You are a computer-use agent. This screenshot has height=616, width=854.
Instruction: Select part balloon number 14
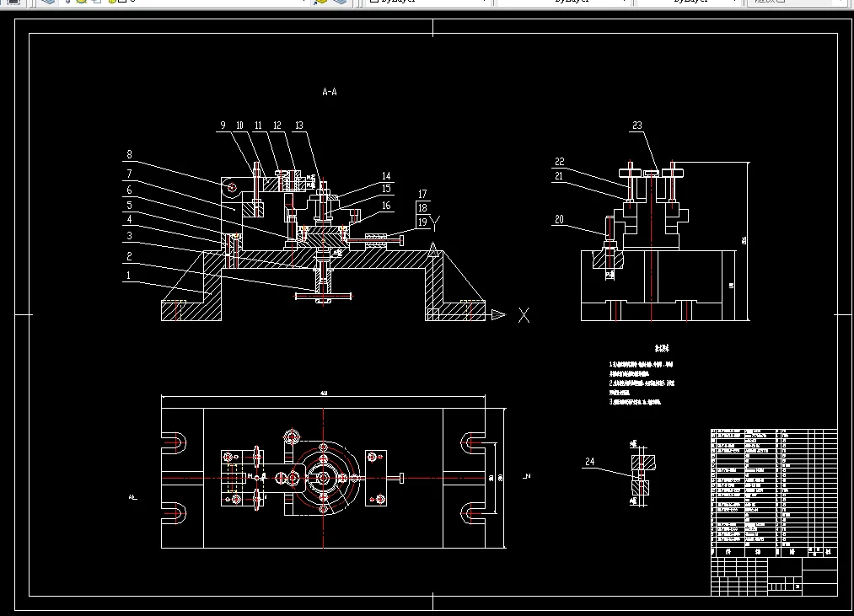(386, 176)
